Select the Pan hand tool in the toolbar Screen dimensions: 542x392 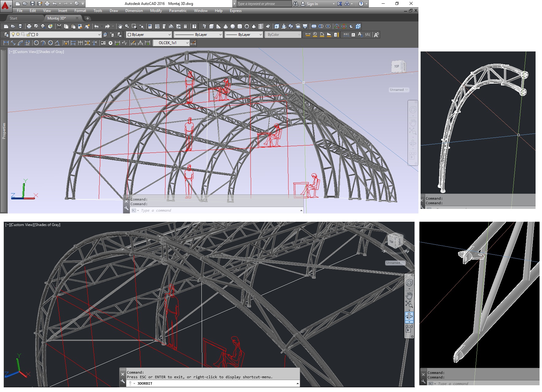(x=120, y=26)
